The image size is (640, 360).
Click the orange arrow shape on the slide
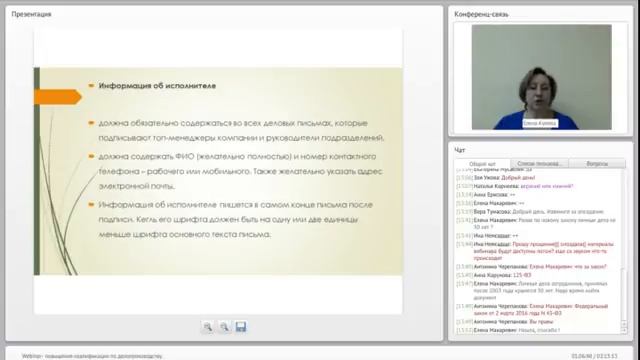coord(58,97)
